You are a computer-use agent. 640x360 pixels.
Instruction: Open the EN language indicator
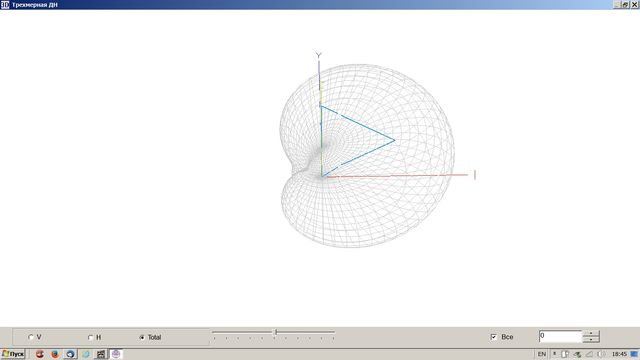[x=542, y=354]
